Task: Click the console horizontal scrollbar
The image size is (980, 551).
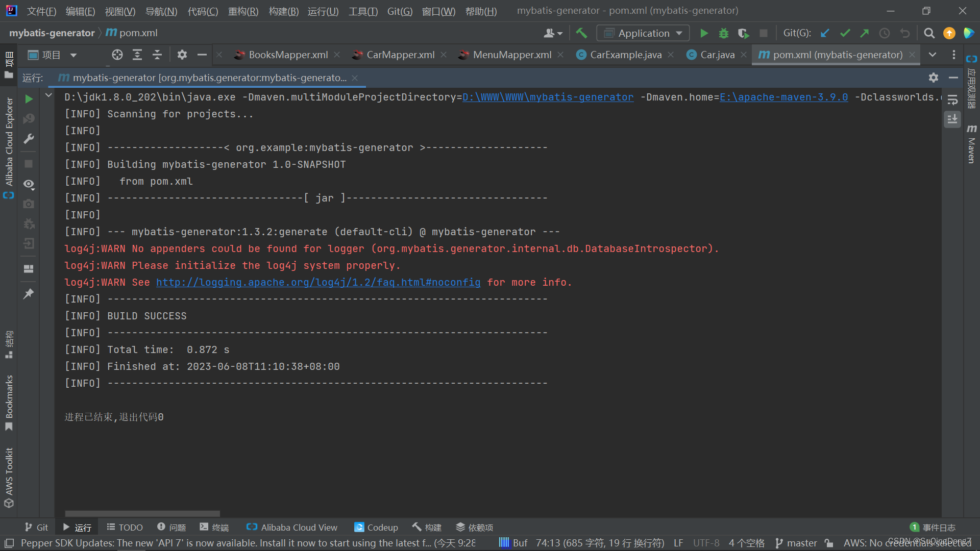Action: (x=142, y=513)
